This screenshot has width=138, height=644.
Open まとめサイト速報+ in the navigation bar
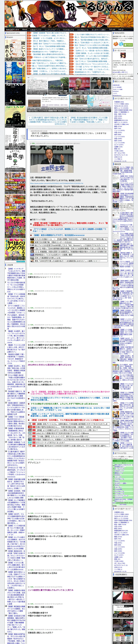99,30
